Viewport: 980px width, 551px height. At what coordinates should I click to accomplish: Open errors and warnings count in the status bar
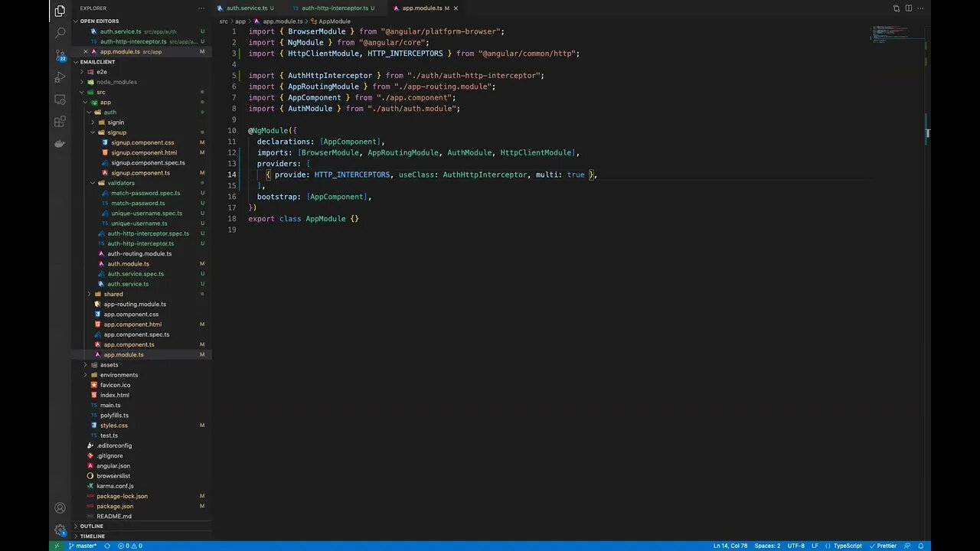[130, 546]
